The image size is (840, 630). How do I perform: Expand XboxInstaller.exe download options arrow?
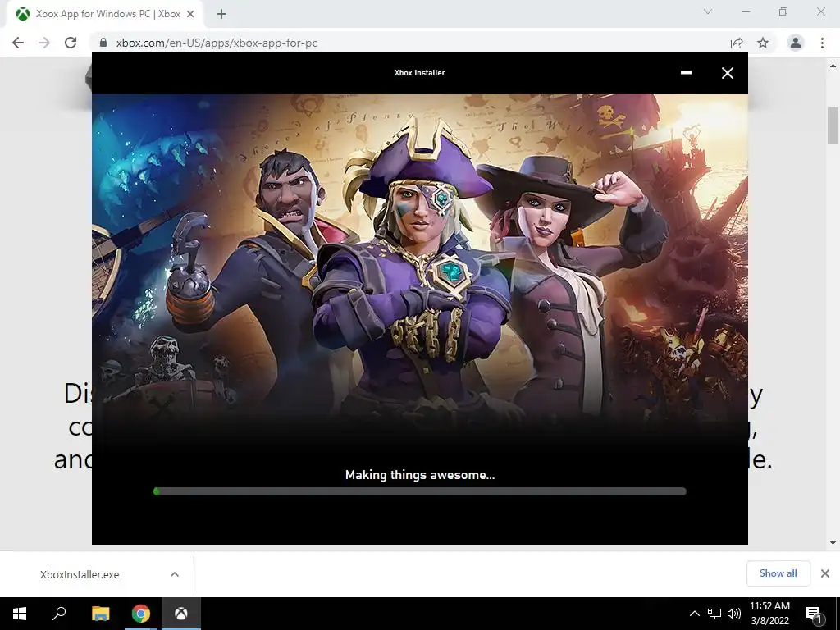coord(175,574)
